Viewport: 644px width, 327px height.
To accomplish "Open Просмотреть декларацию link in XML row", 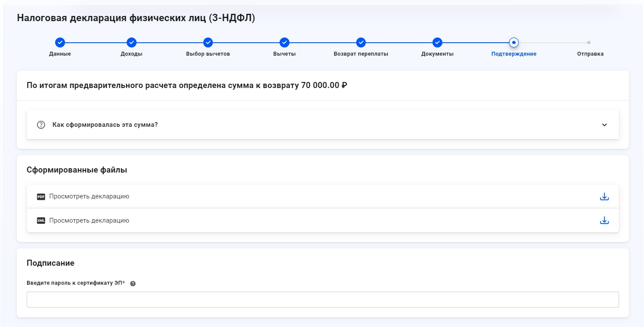I will coord(89,220).
